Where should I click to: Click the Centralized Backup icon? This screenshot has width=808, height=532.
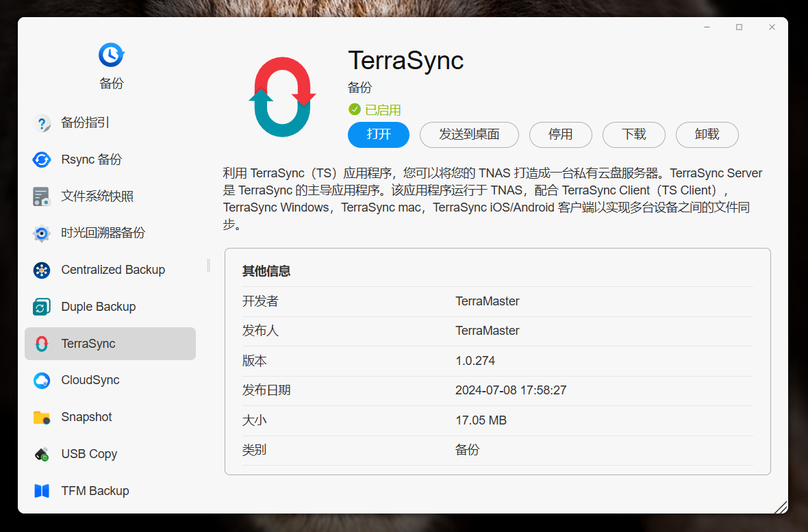(42, 270)
